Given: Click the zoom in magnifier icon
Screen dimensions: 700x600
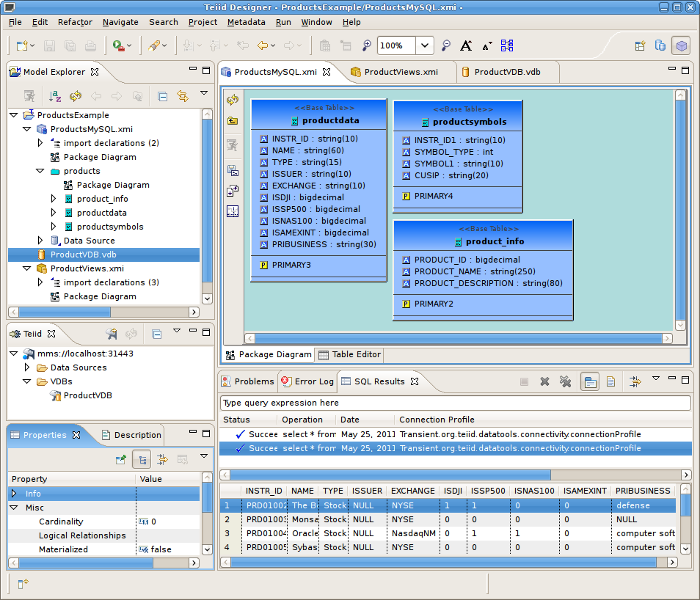Looking at the screenshot, I should (367, 45).
